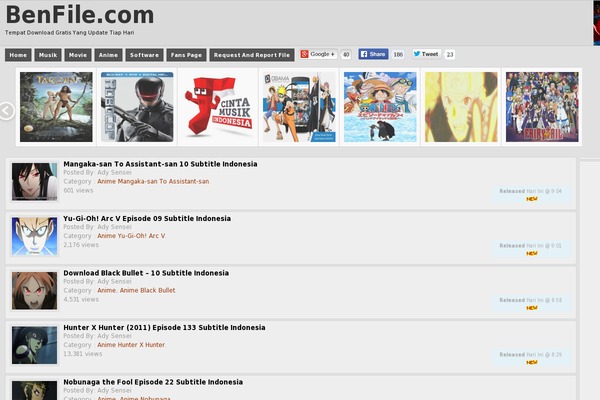Open the Obama anime phone thumbnail
600x400 pixels.
(x=299, y=107)
